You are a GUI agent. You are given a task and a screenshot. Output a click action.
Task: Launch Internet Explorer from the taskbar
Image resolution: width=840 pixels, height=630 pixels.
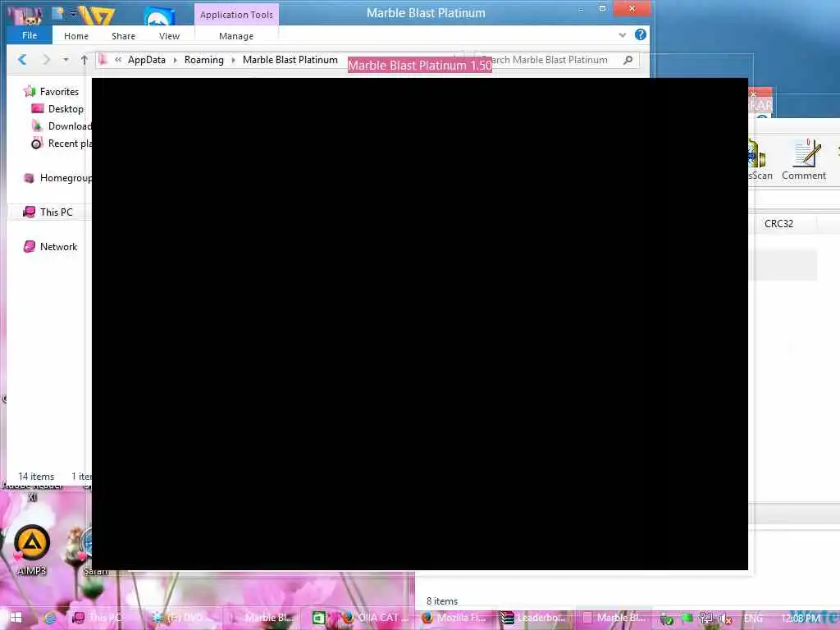50,619
